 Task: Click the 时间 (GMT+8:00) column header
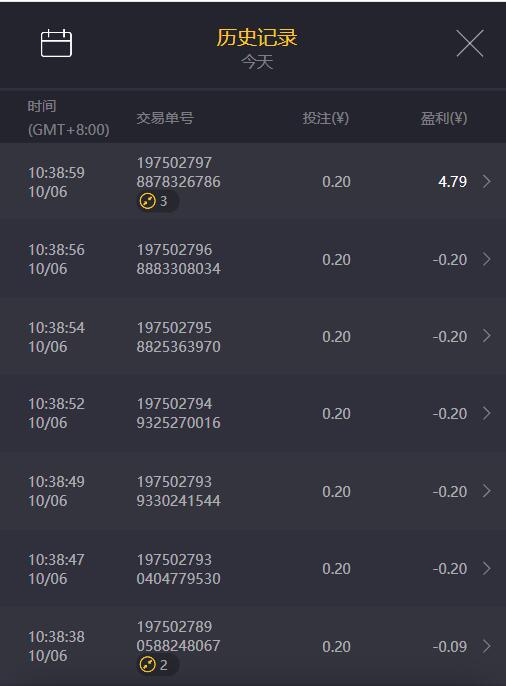click(x=69, y=118)
